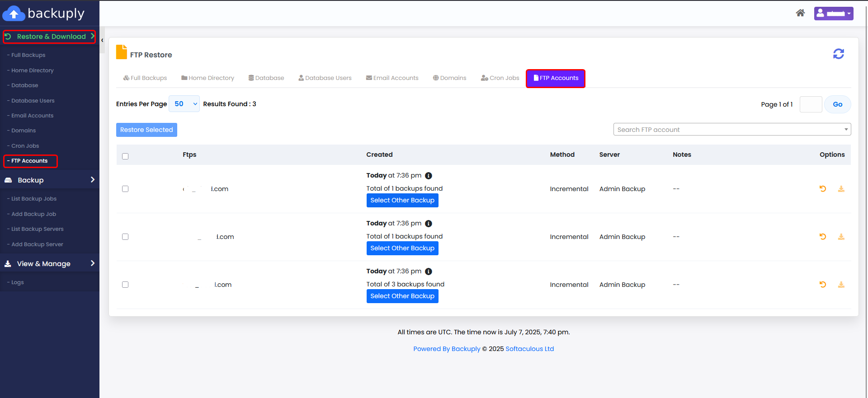Click the restore icon for second FTP row
The image size is (868, 398).
tap(823, 237)
